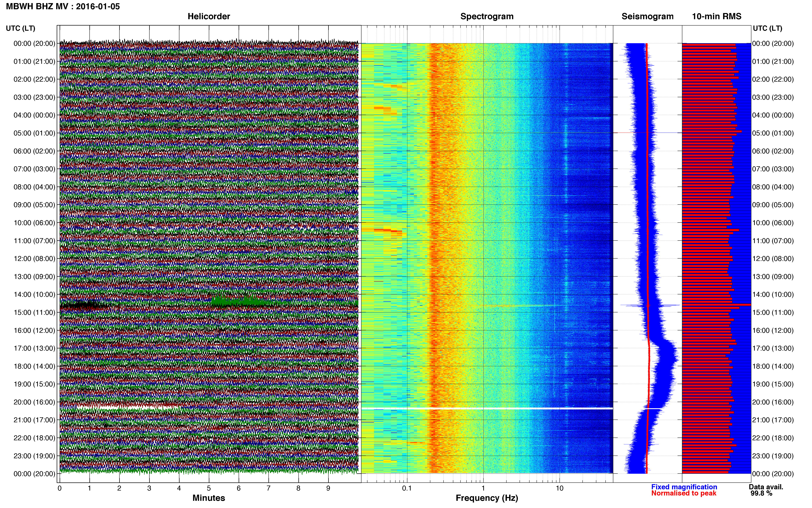Click the 'Normalised to peak' legend text
The image size is (812, 508).
point(684,493)
